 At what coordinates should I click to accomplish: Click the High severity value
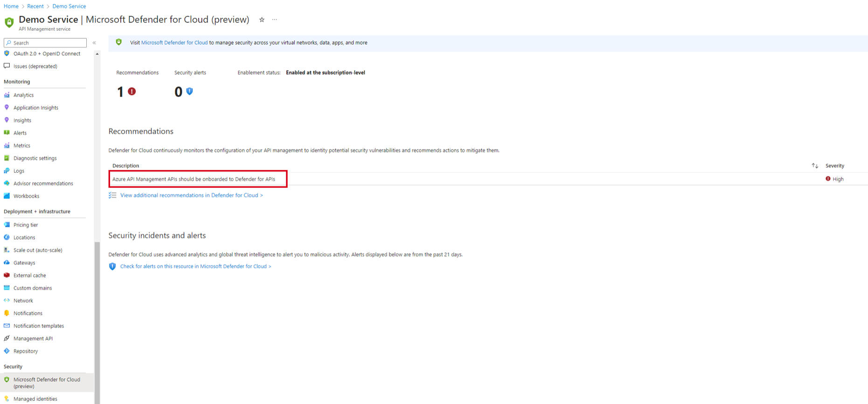(x=838, y=179)
